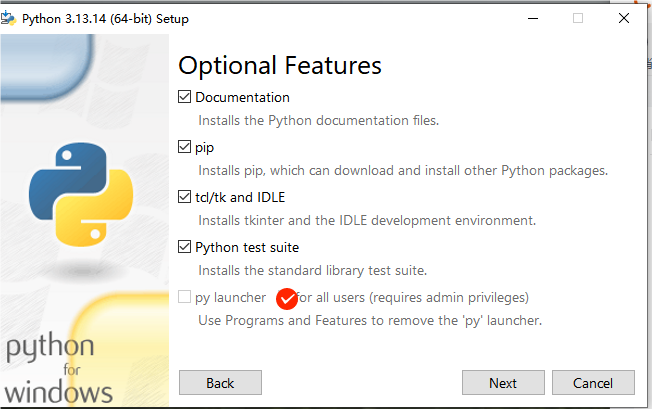652x409 pixels.
Task: Tick the py launcher checkbox
Action: pos(184,297)
